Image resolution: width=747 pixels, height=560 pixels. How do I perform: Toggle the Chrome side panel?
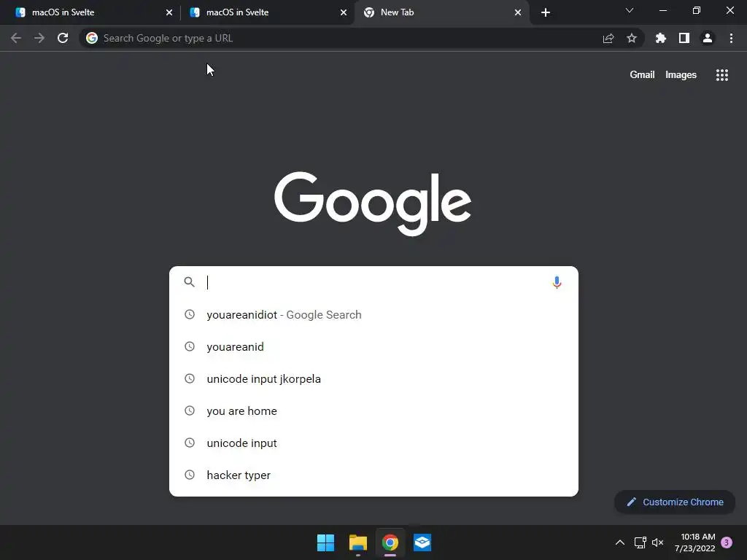pos(684,38)
